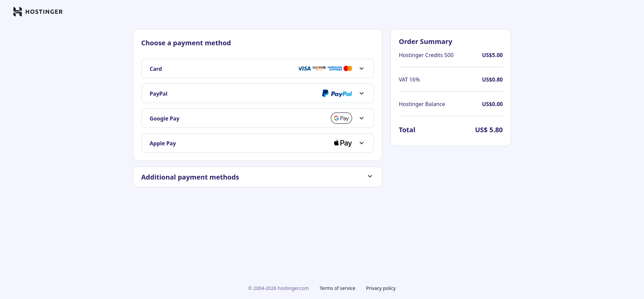Click the US$ 5.80 total amount
644x299 pixels.
click(x=489, y=130)
